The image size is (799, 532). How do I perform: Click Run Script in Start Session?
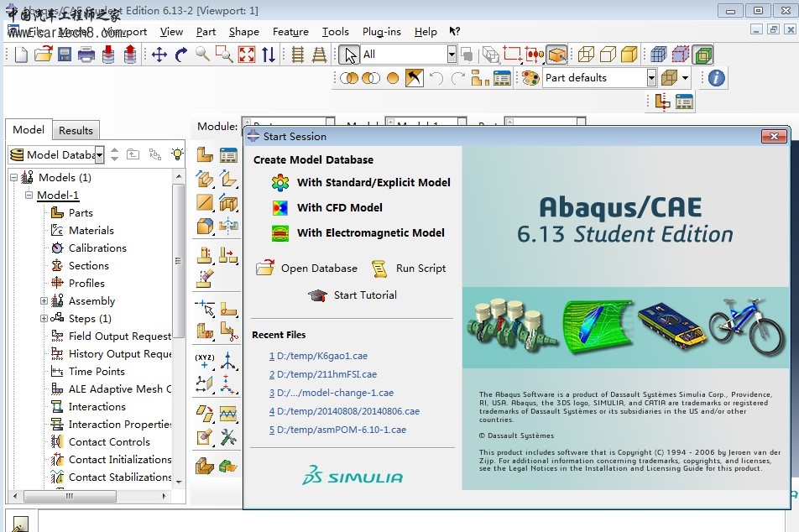pyautogui.click(x=409, y=268)
